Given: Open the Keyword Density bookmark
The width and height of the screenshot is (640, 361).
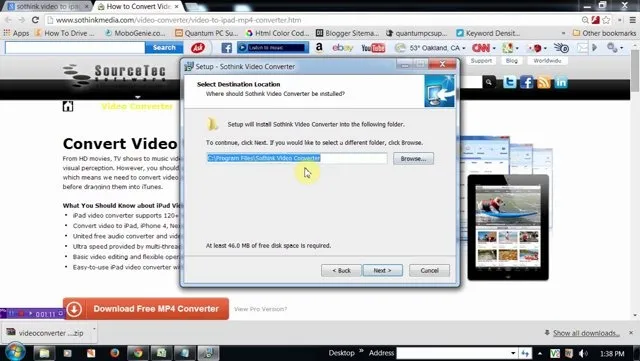Looking at the screenshot, I should pyautogui.click(x=488, y=33).
